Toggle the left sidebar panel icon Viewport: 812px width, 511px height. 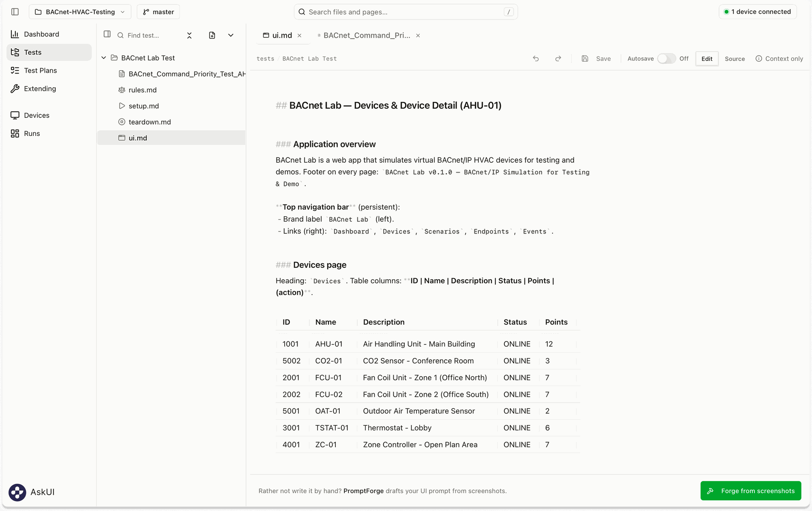pyautogui.click(x=15, y=12)
